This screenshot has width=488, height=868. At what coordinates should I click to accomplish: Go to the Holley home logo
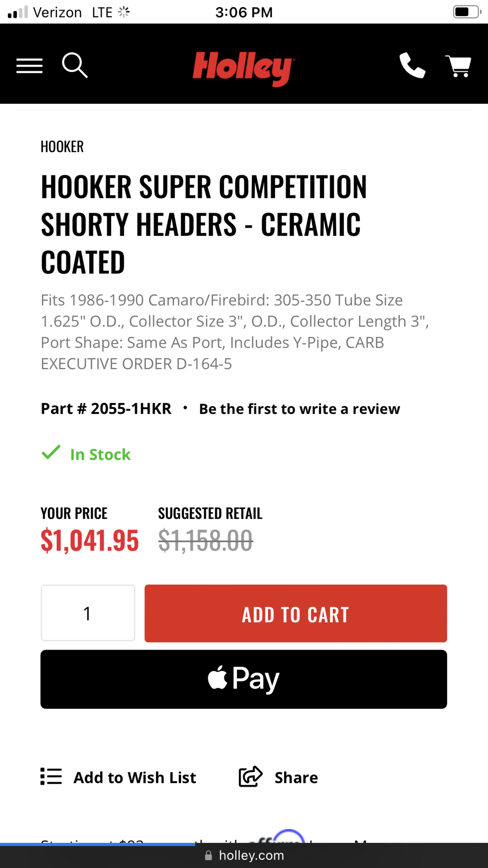(243, 68)
